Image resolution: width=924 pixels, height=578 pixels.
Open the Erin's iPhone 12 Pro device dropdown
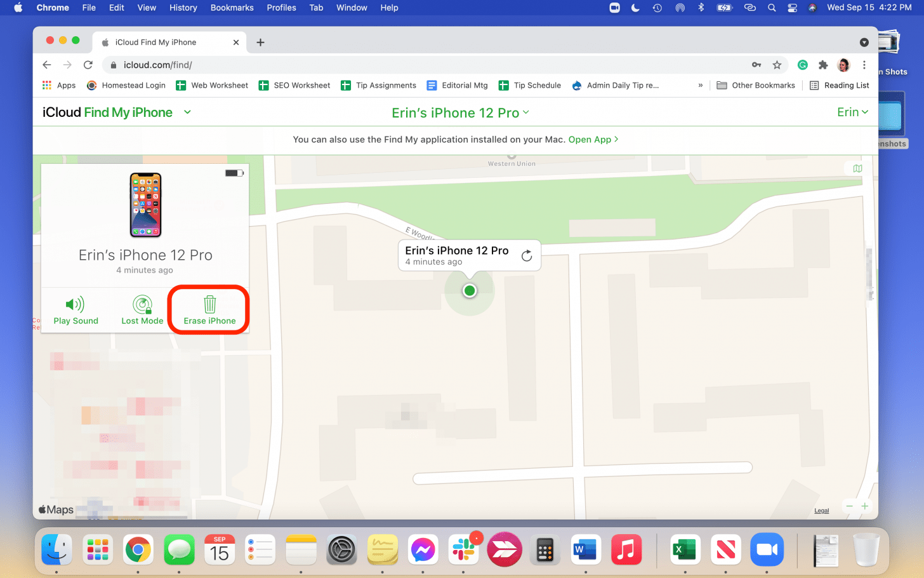460,113
